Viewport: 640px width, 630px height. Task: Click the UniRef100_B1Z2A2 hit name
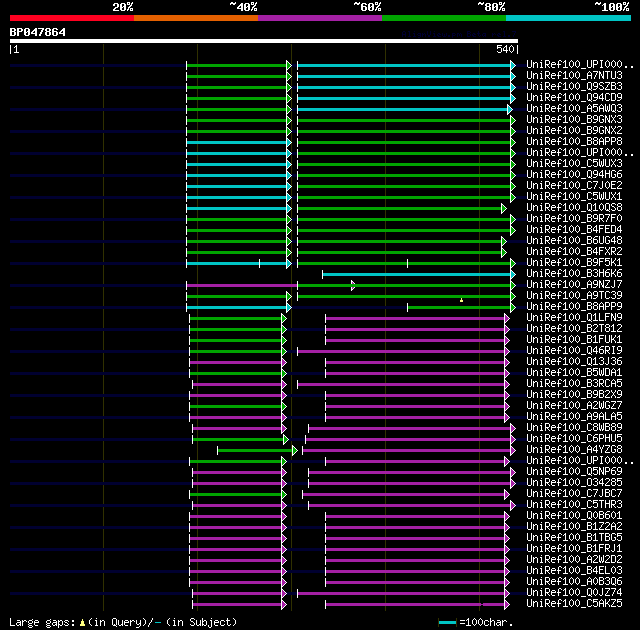(574, 527)
